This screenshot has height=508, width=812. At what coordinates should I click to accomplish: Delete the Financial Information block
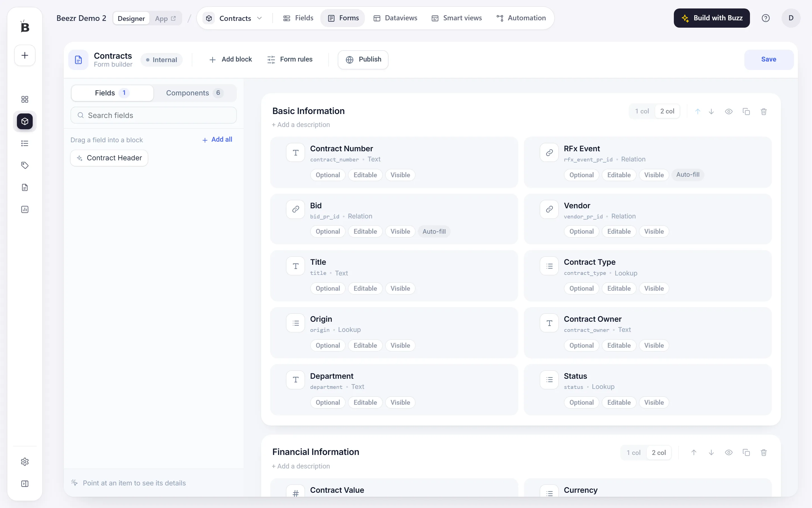click(x=764, y=453)
